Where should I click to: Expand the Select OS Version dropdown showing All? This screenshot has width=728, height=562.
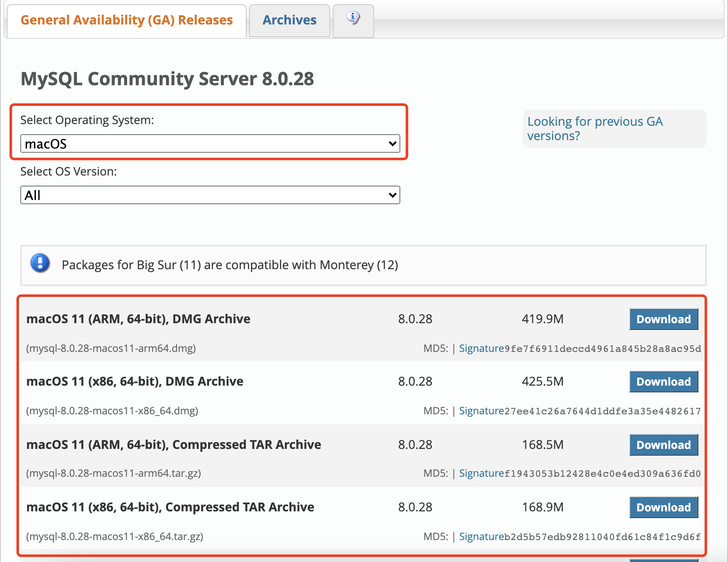pyautogui.click(x=210, y=195)
